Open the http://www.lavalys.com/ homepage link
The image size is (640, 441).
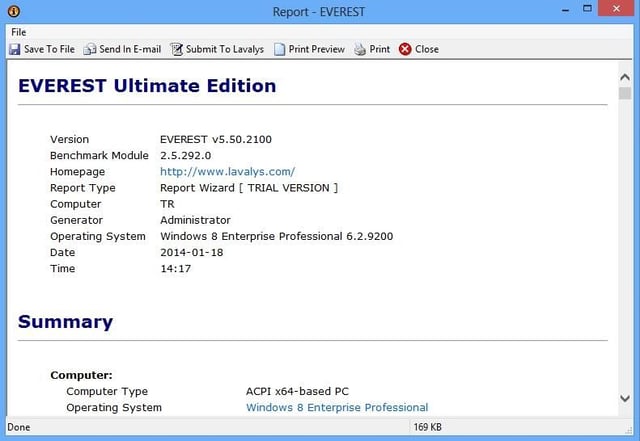(x=227, y=172)
